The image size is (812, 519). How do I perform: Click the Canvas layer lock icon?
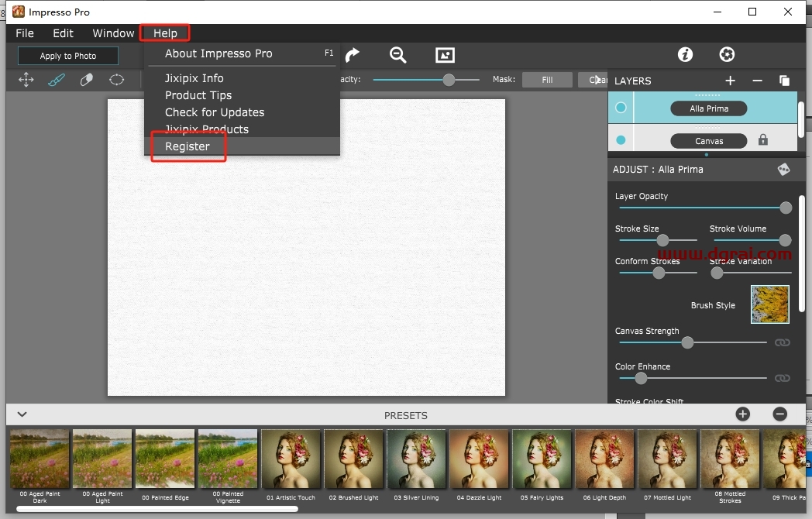pos(763,140)
